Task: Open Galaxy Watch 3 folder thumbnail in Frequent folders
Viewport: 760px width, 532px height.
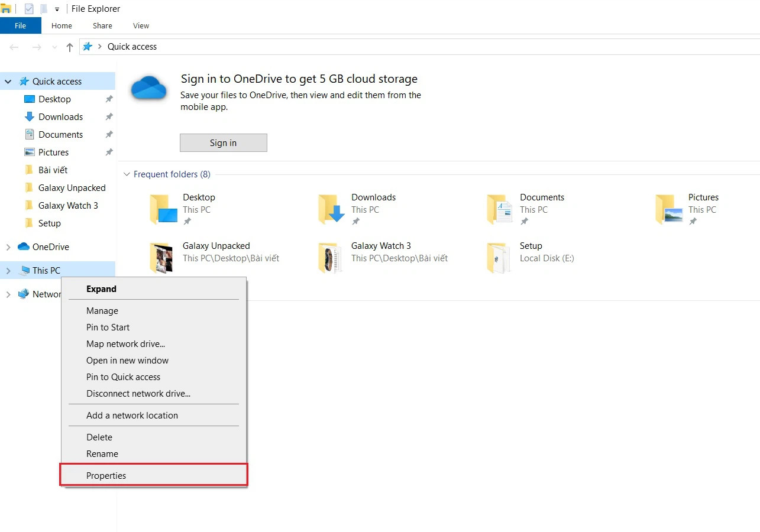Action: (x=329, y=258)
